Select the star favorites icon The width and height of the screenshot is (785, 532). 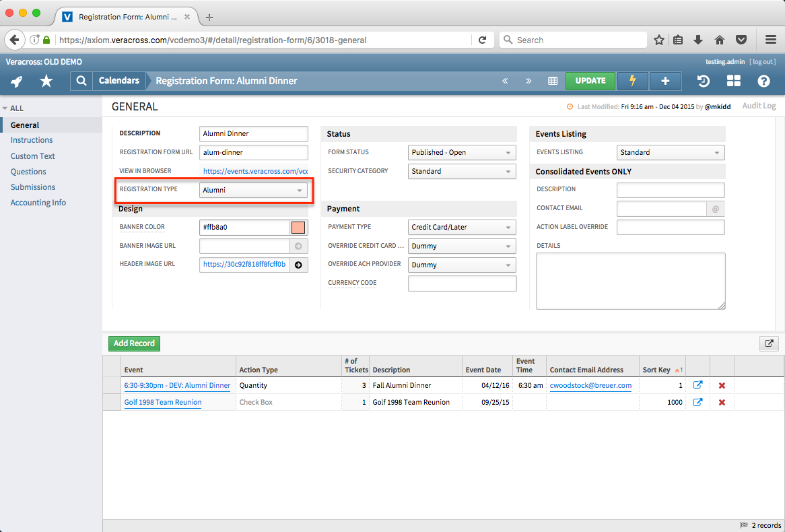(46, 81)
